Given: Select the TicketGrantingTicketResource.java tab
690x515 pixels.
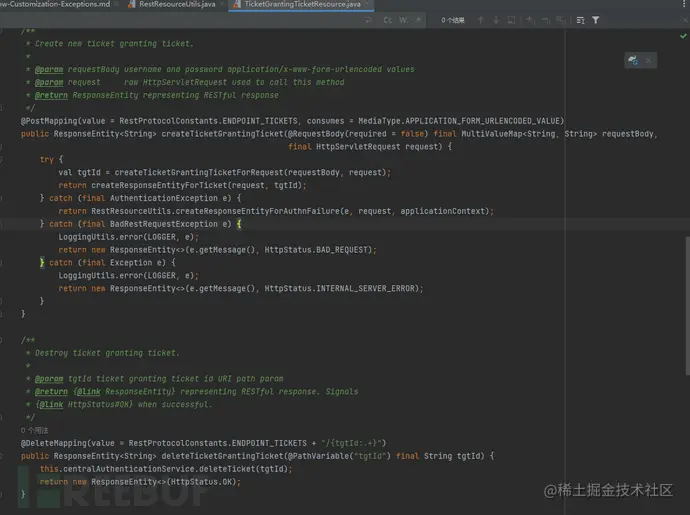Looking at the screenshot, I should [302, 4].
